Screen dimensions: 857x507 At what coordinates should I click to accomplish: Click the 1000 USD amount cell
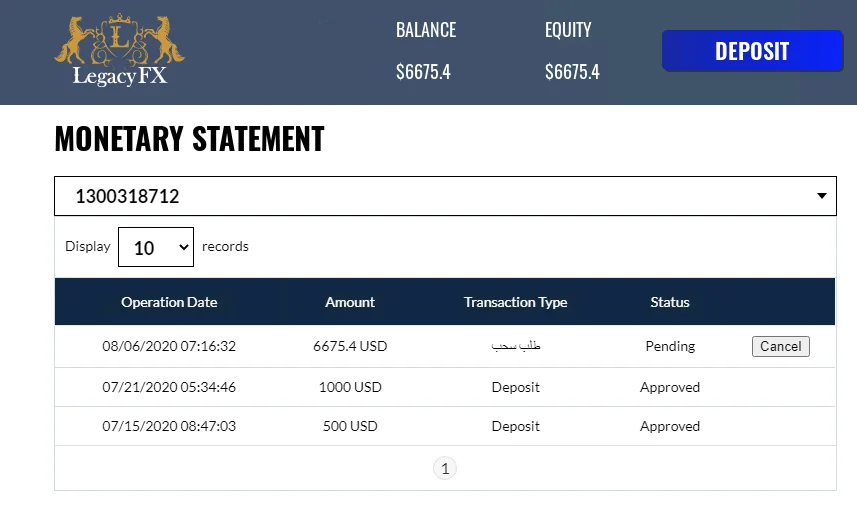click(x=350, y=387)
